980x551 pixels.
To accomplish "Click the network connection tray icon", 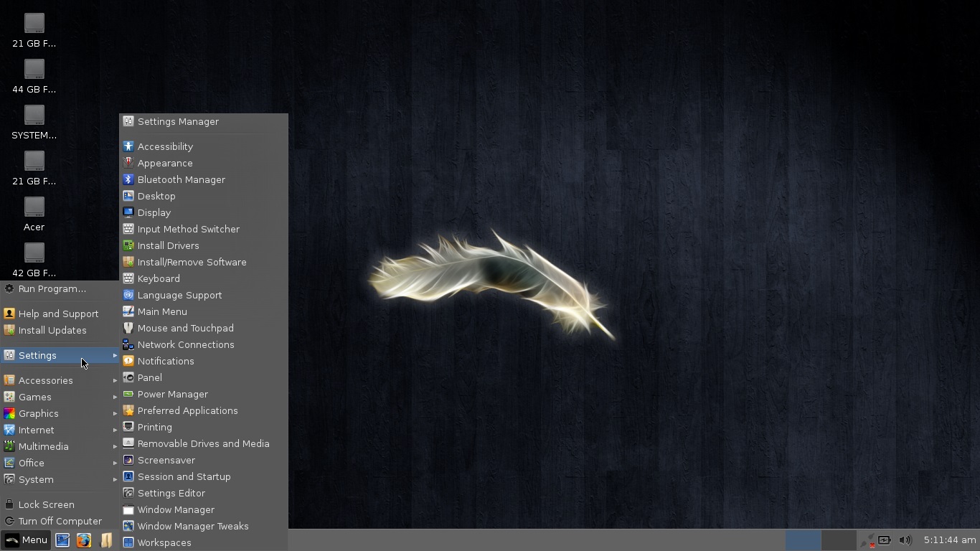I will 867,540.
